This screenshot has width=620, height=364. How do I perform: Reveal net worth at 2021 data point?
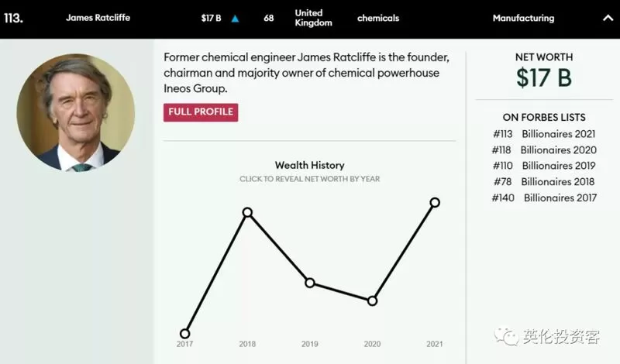[435, 202]
